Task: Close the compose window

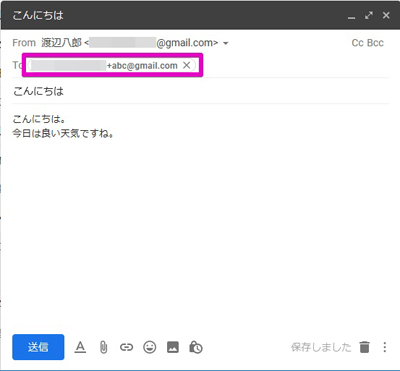Action: pos(386,15)
